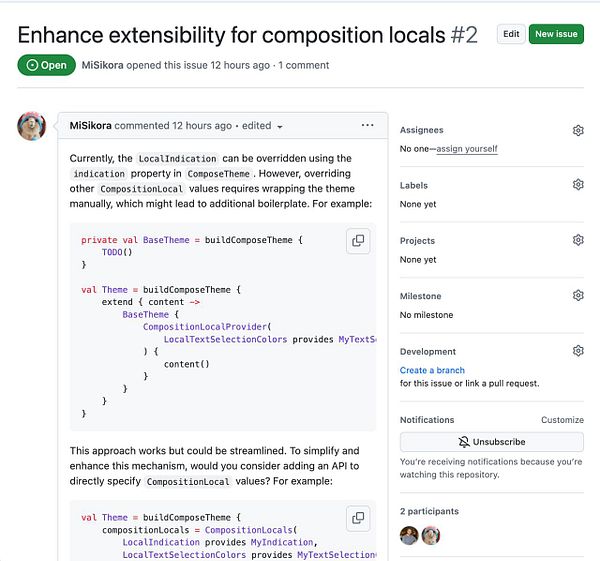Viewport: 600px width, 561px height.
Task: Open Projects settings gear
Action: [578, 240]
